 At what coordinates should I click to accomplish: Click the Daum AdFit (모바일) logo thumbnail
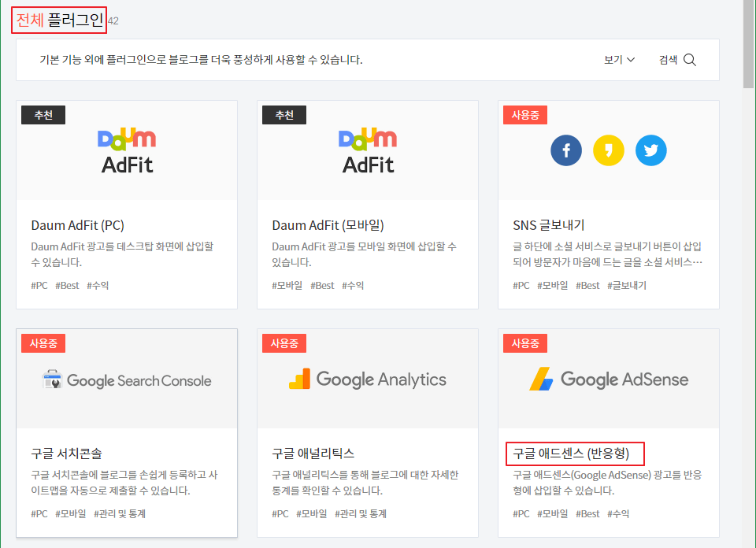tap(368, 151)
